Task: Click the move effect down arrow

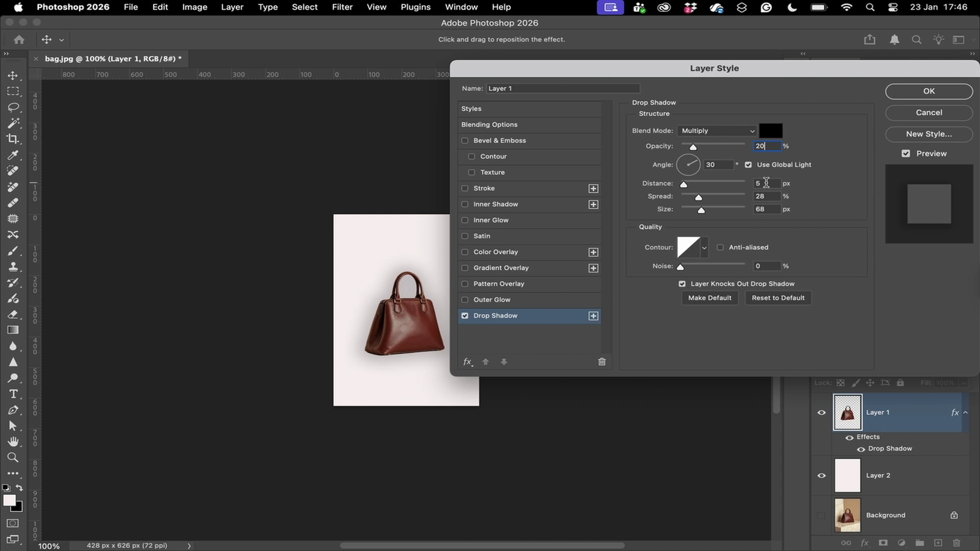Action: click(x=504, y=362)
